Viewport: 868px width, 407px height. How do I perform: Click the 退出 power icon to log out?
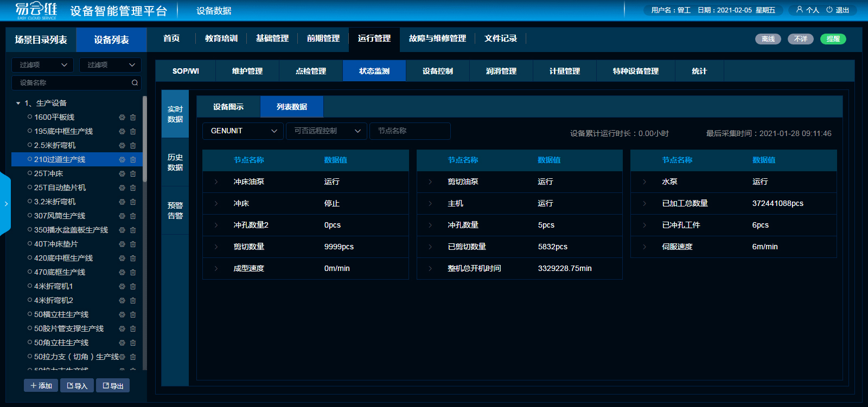(x=829, y=10)
